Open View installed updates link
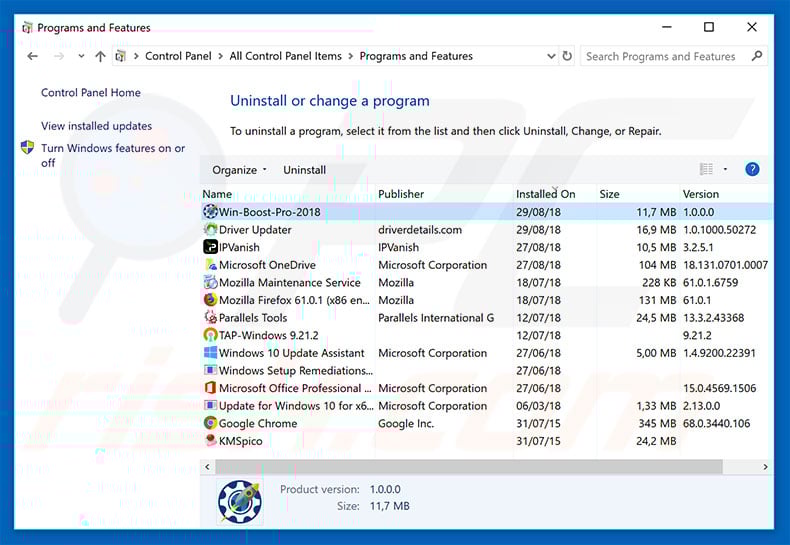Screen dimensions: 790x545 click(x=96, y=126)
